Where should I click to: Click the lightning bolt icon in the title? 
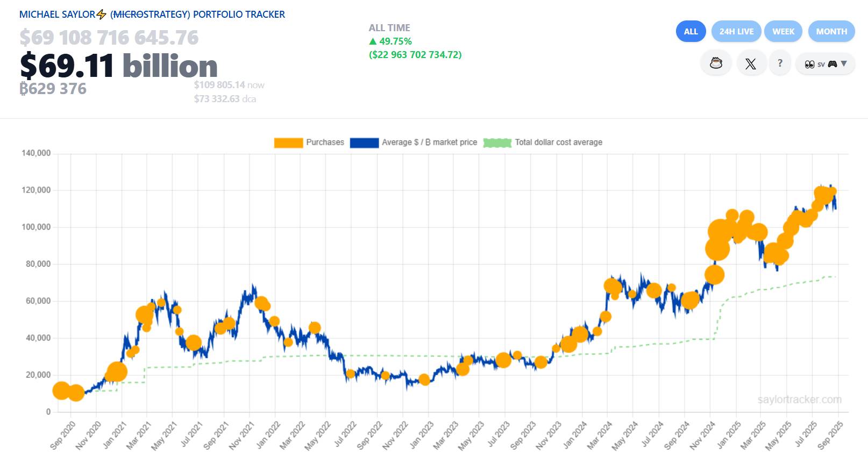coord(101,15)
